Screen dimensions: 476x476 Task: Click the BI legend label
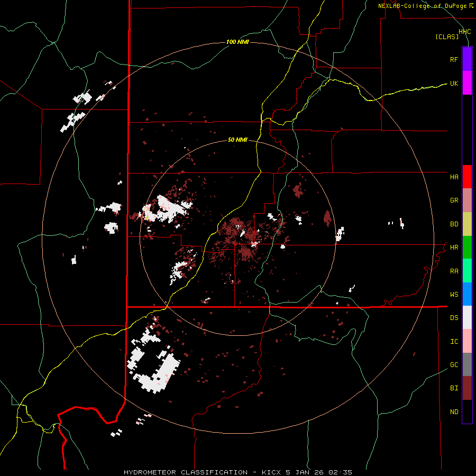(x=454, y=388)
